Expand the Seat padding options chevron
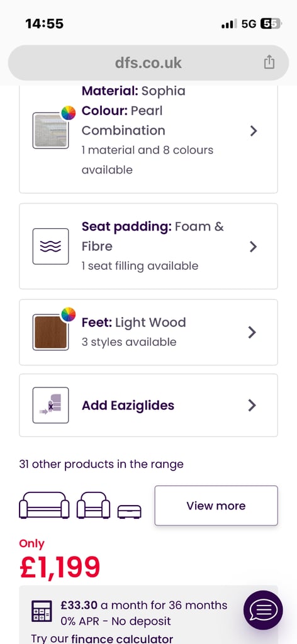The height and width of the screenshot is (644, 297). coord(254,247)
